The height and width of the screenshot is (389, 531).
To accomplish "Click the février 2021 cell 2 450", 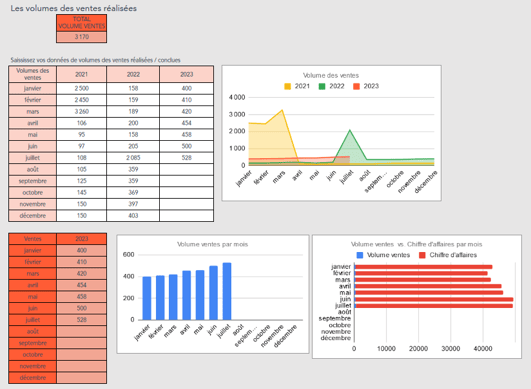I will tap(82, 100).
